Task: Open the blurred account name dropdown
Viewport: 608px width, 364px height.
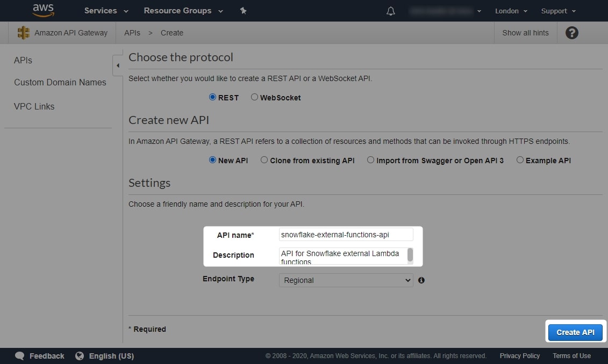Action: click(x=445, y=11)
